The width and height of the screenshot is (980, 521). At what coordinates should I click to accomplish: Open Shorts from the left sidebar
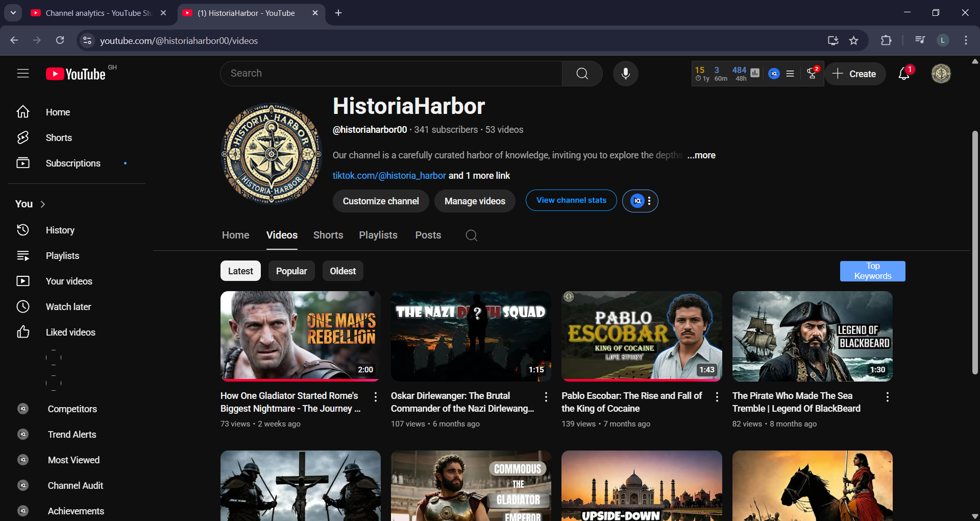59,138
